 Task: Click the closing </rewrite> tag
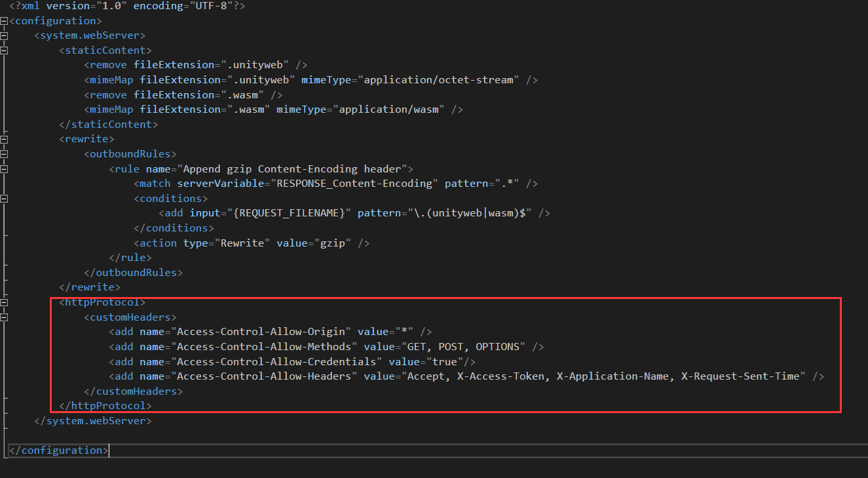click(x=90, y=287)
